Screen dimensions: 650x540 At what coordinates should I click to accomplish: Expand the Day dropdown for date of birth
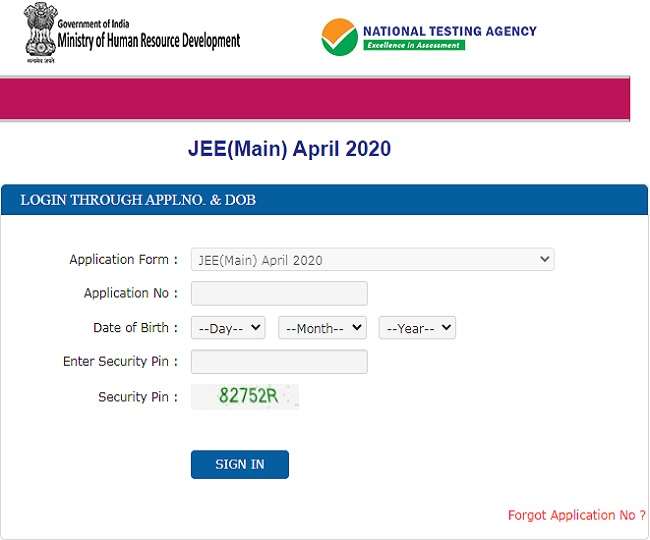228,328
